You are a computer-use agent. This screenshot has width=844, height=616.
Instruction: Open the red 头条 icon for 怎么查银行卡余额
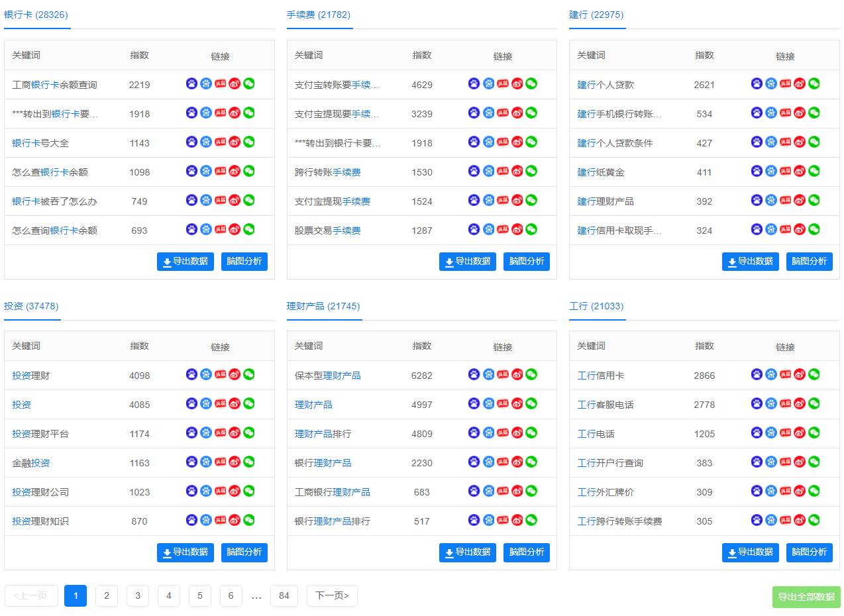coord(221,171)
